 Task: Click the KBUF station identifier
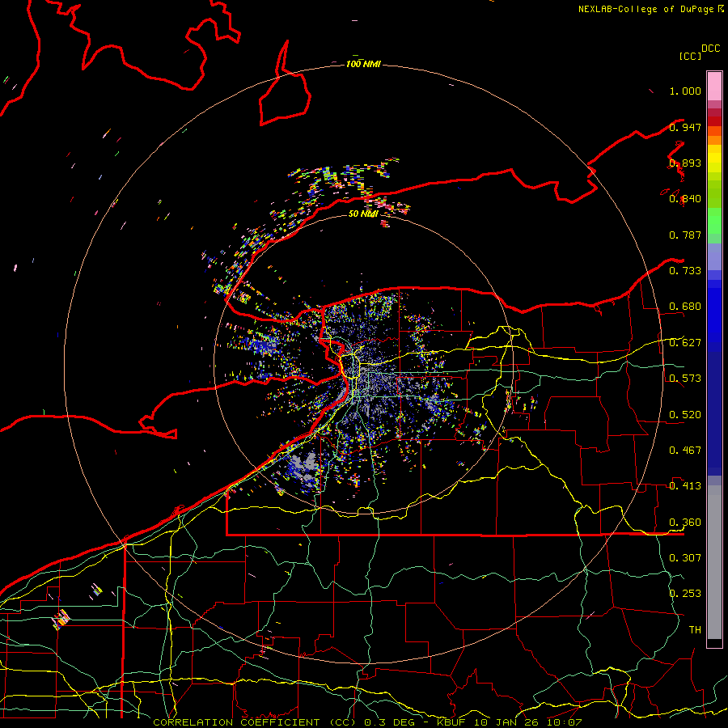click(451, 722)
